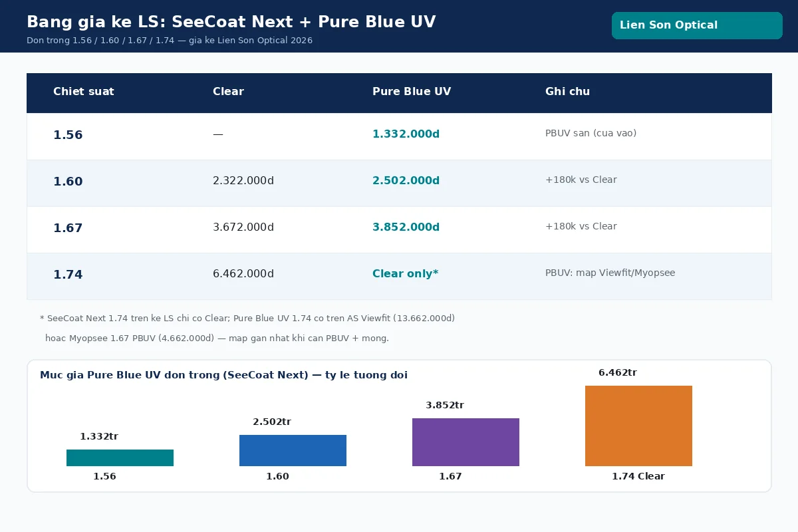This screenshot has width=798, height=532.
Task: Select the 1.56 index table cell
Action: (68, 135)
